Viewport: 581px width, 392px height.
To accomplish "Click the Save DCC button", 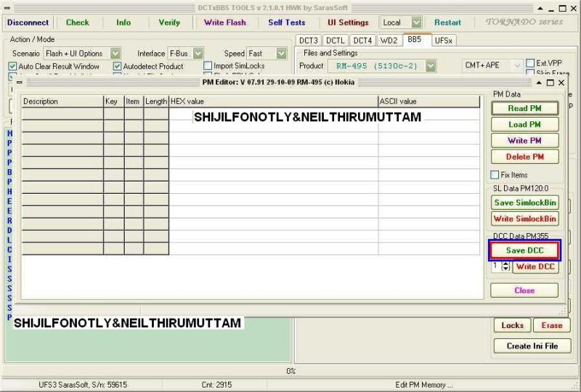I will 524,250.
